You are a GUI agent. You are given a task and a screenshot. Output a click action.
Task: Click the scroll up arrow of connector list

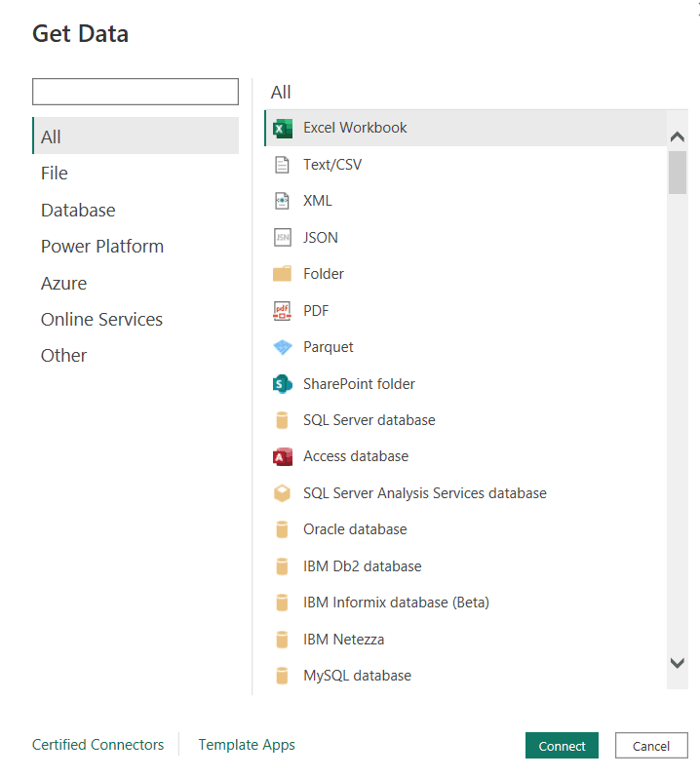tap(678, 136)
